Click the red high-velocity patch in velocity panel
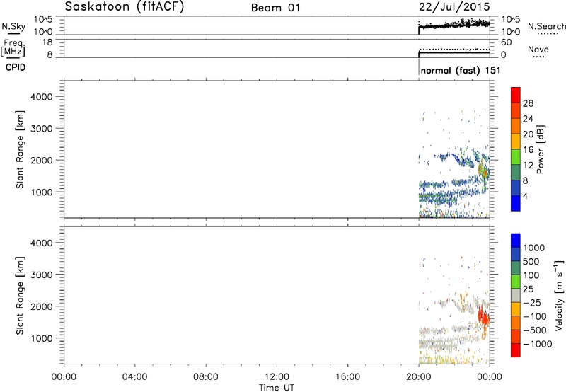Screen dimensions: 566x392 (483, 316)
